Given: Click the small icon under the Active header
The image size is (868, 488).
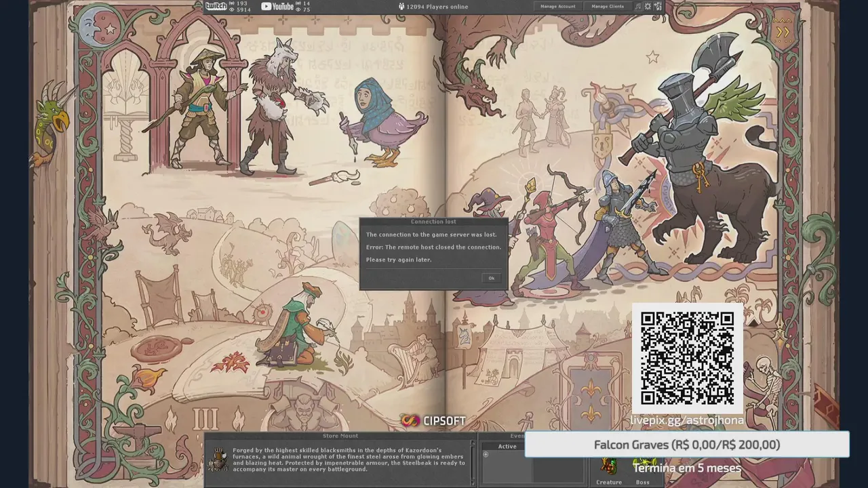Looking at the screenshot, I should [x=486, y=454].
